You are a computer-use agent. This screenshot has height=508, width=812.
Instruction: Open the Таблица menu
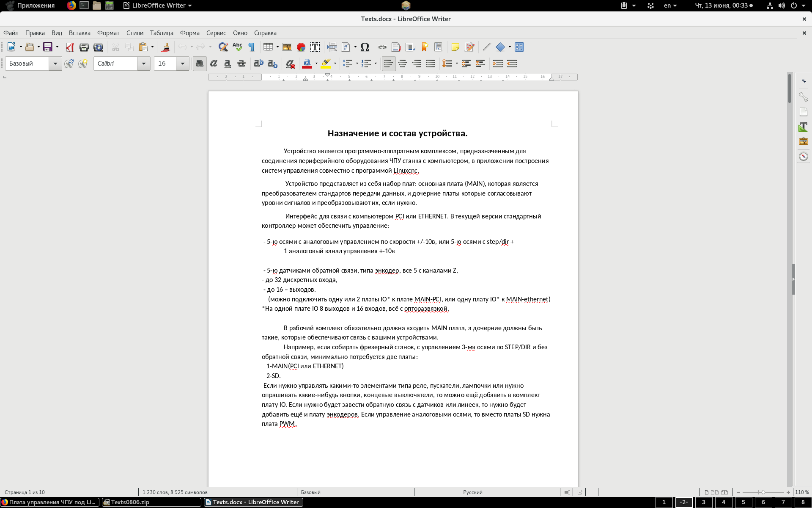162,33
